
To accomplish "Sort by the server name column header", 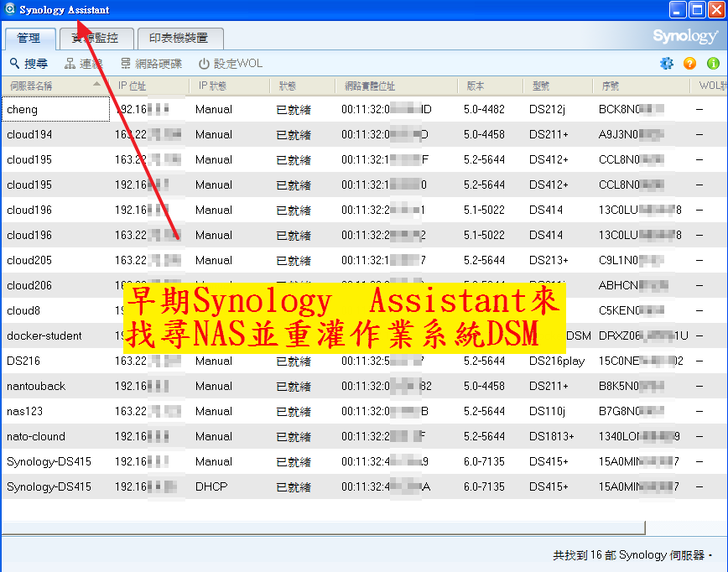I will (55, 86).
